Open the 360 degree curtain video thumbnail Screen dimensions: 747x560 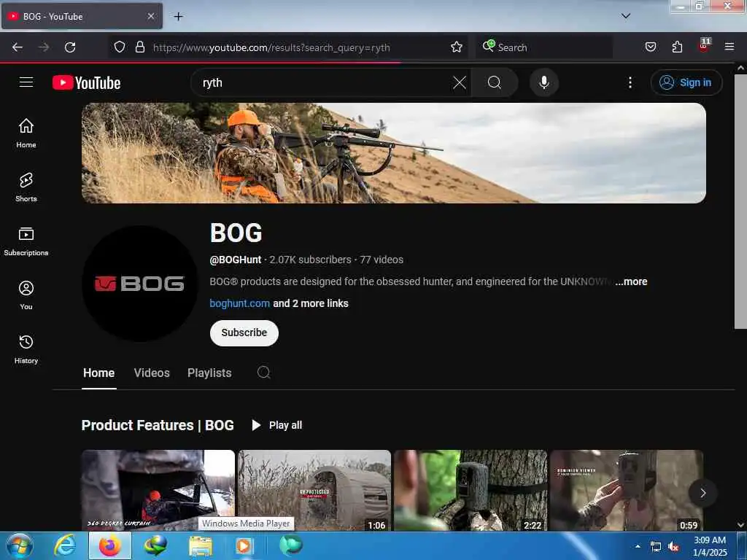tap(158, 490)
